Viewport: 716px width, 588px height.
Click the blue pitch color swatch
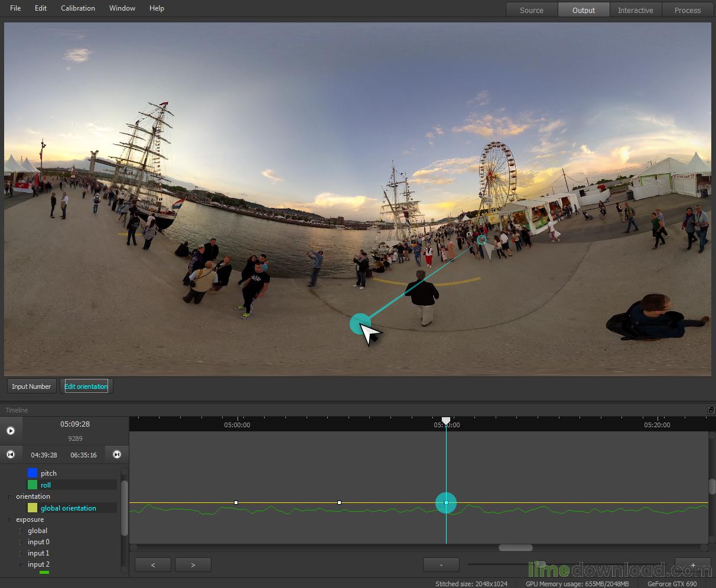coord(32,473)
